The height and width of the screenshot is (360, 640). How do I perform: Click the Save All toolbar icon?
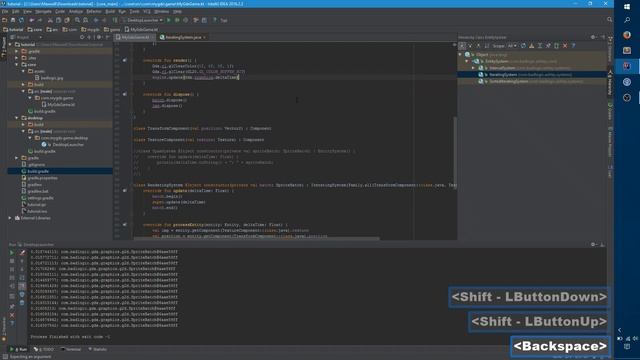coord(13,20)
